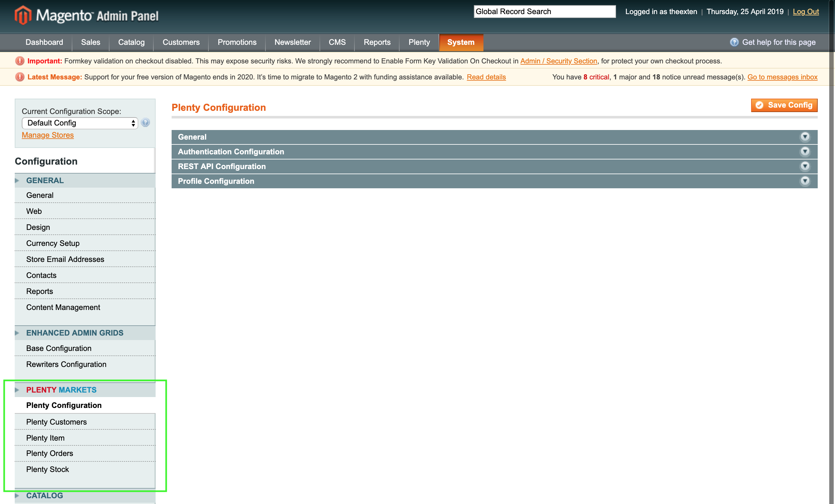Select Plenty Customers item
Viewport: 835px width, 504px height.
(85, 422)
